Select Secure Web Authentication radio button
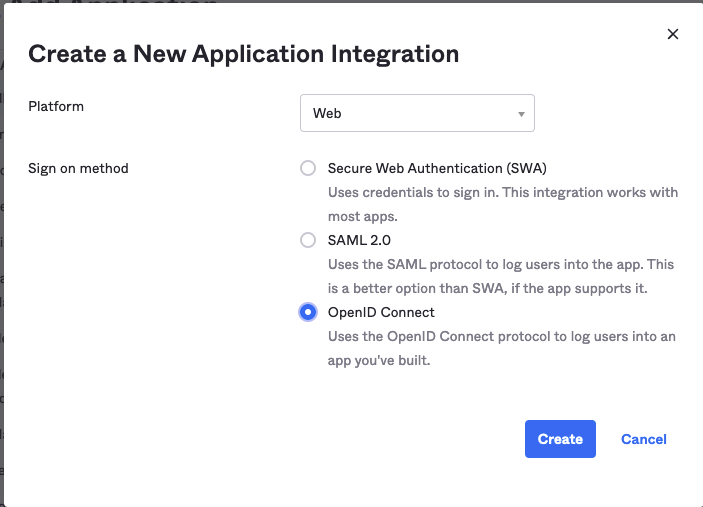Image resolution: width=703 pixels, height=507 pixels. coord(308,168)
